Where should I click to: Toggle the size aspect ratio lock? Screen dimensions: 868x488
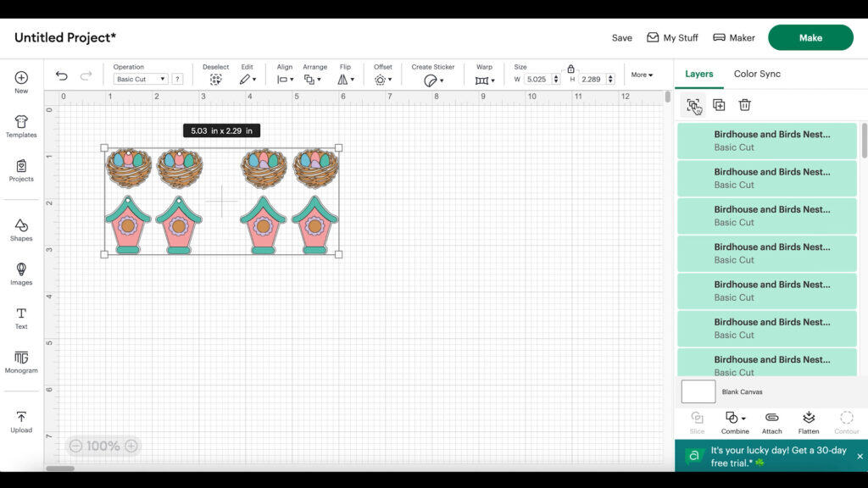click(x=570, y=69)
